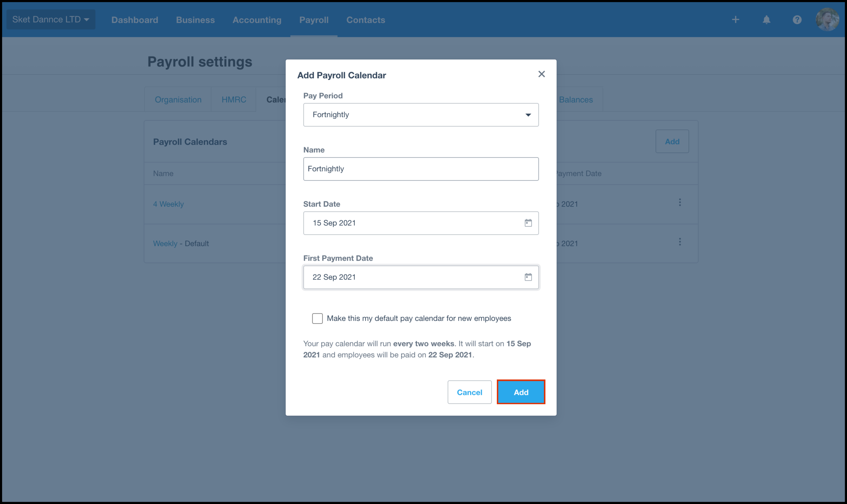Open the Contacts menu

pyautogui.click(x=365, y=20)
